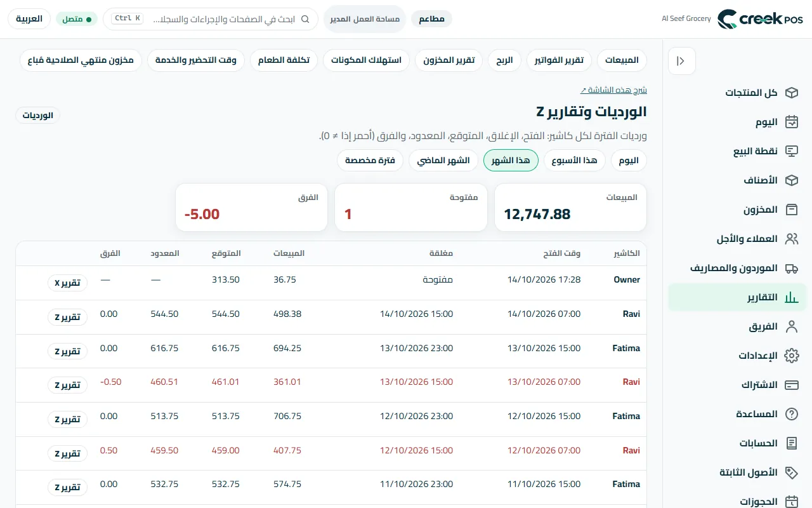
Task: Open the الربح report tab
Action: [x=505, y=60]
